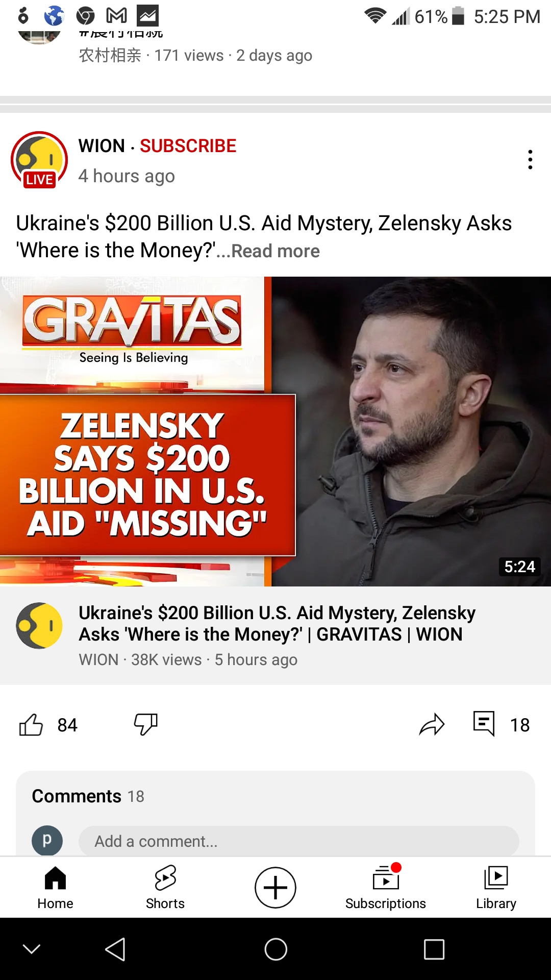Open the Library tab

(496, 888)
